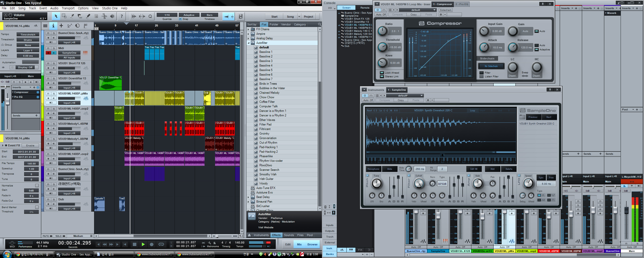Toggle Snap checkbox under Adaptive
This screenshot has height=258, width=644.
pos(180,19)
